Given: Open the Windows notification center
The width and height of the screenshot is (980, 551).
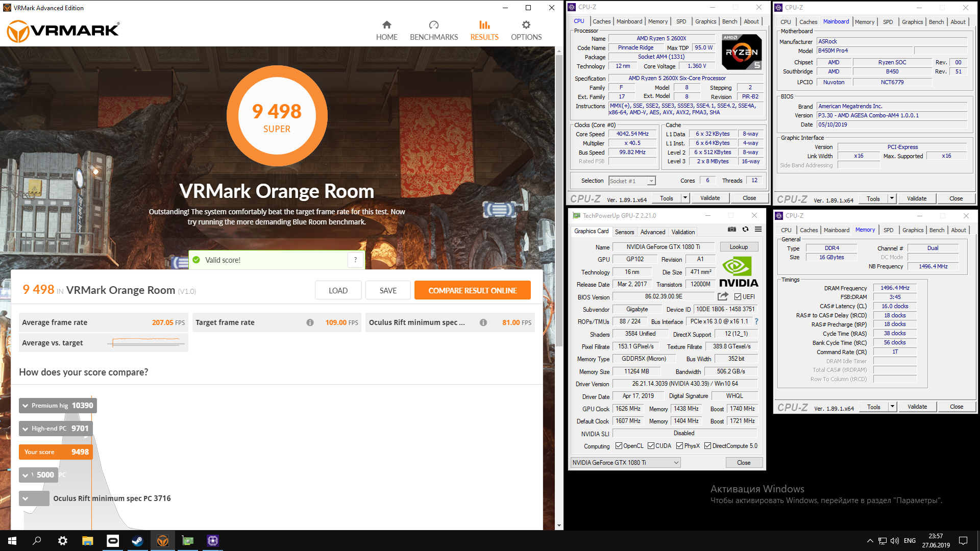Looking at the screenshot, I should point(963,541).
